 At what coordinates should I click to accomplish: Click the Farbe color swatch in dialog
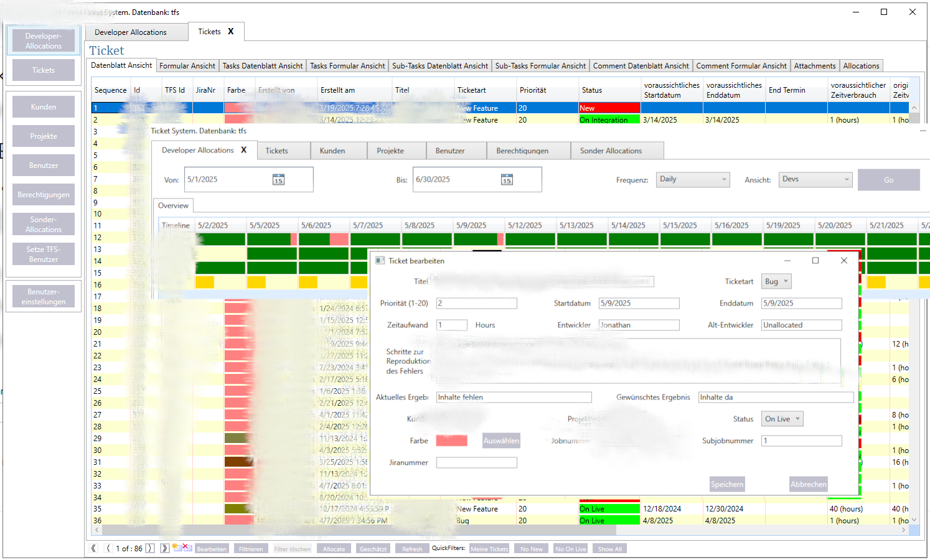tap(451, 441)
